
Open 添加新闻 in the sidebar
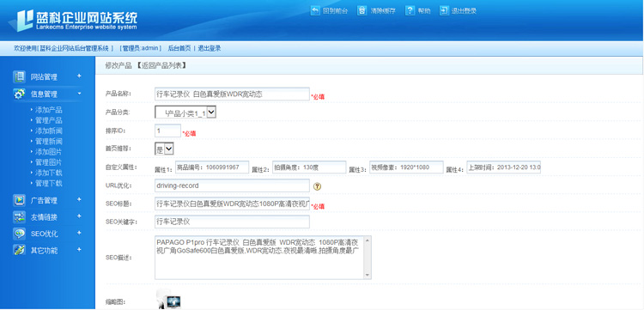48,131
